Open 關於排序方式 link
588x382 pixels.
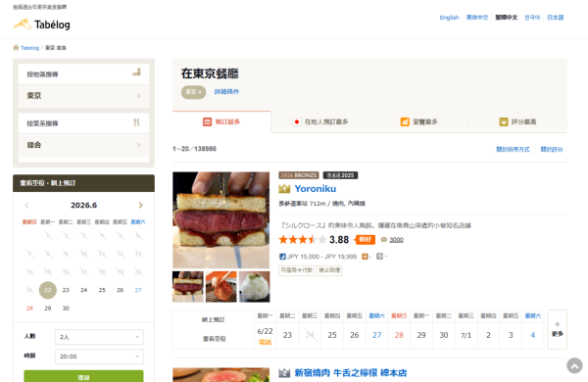[513, 149]
